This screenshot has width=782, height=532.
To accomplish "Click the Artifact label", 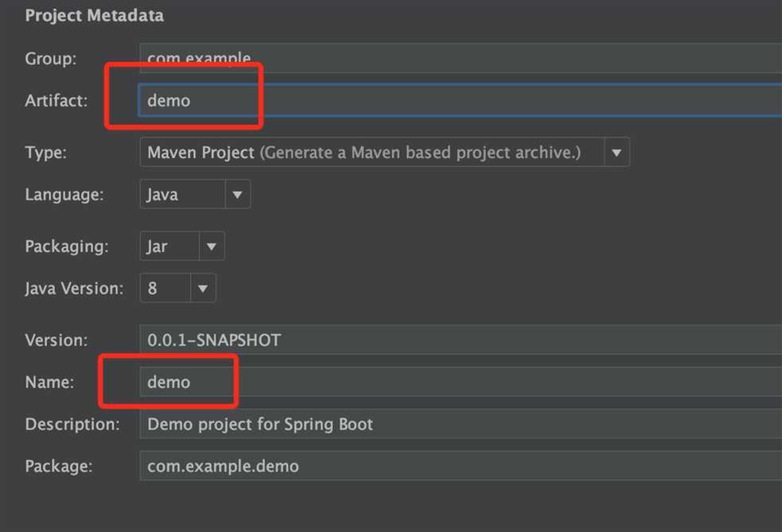I will pyautogui.click(x=56, y=100).
